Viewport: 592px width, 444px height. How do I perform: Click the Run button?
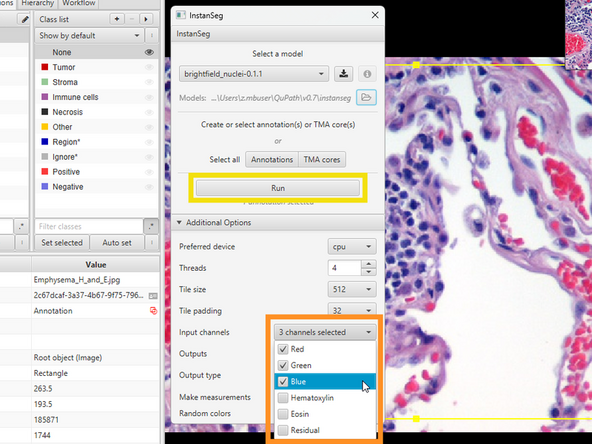[278, 188]
